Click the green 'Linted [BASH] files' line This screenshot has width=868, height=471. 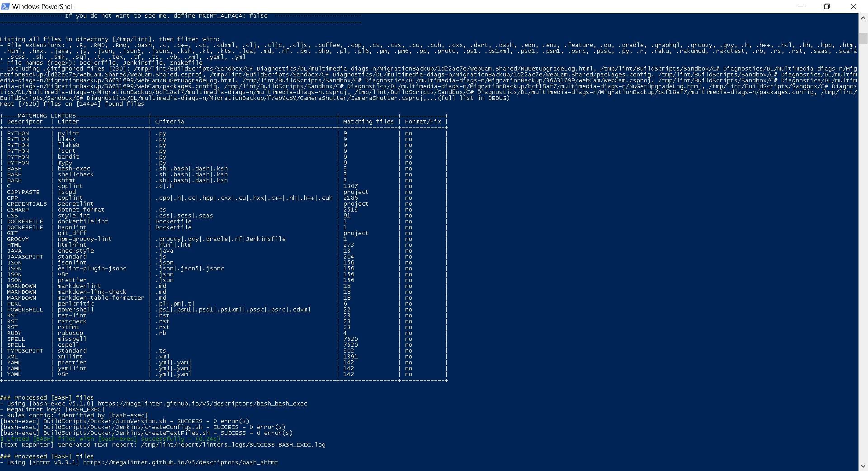tap(110, 439)
